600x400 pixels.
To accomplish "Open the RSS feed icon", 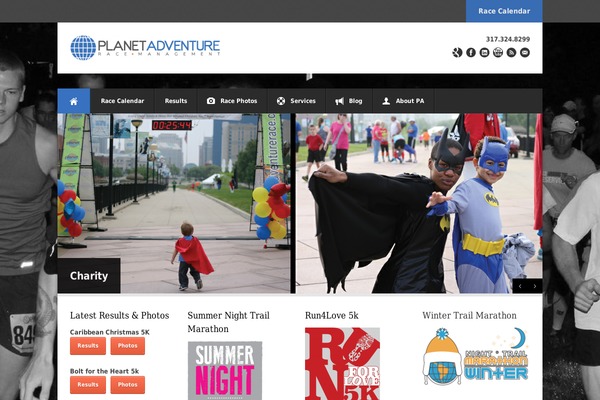I will coord(511,52).
